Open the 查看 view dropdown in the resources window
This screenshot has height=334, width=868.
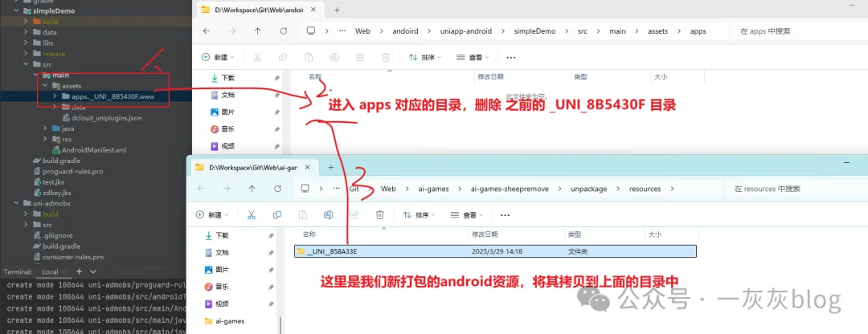(469, 214)
